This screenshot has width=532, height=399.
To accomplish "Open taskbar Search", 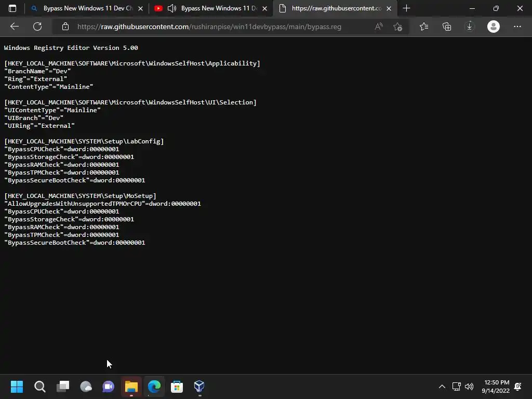I will click(x=39, y=387).
